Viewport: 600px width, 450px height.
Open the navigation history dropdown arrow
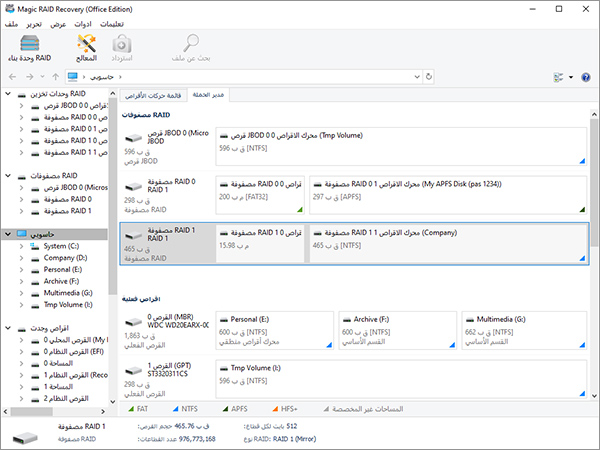pos(42,77)
